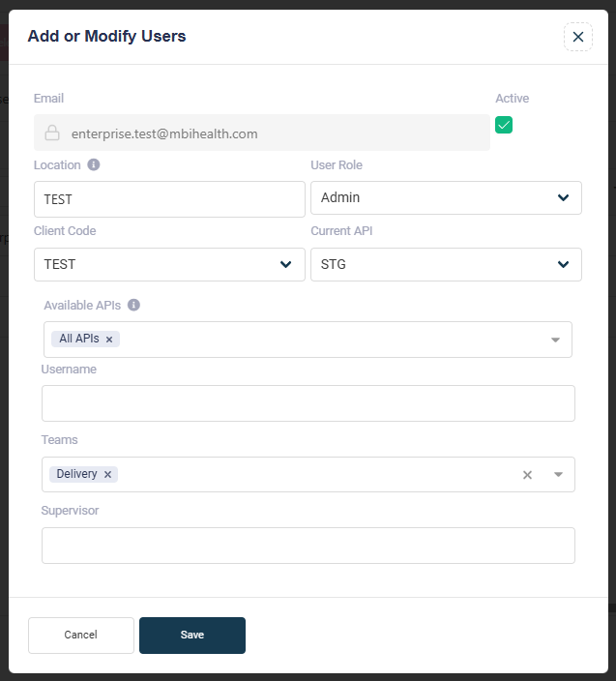This screenshot has height=681, width=616.
Task: Focus the Location text field
Action: click(169, 199)
